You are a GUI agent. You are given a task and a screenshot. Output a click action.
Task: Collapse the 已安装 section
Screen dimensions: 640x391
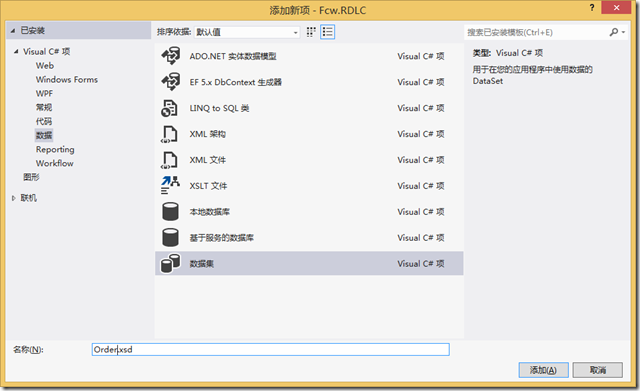coord(13,31)
